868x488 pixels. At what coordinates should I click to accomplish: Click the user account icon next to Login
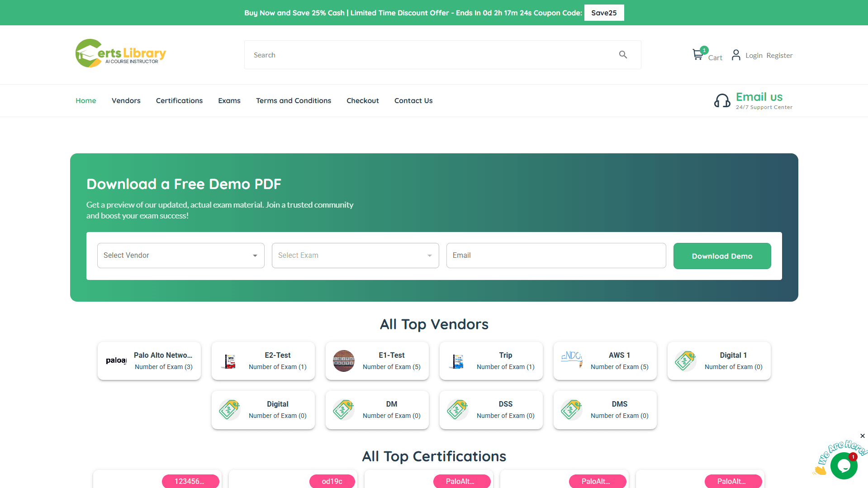click(x=735, y=55)
